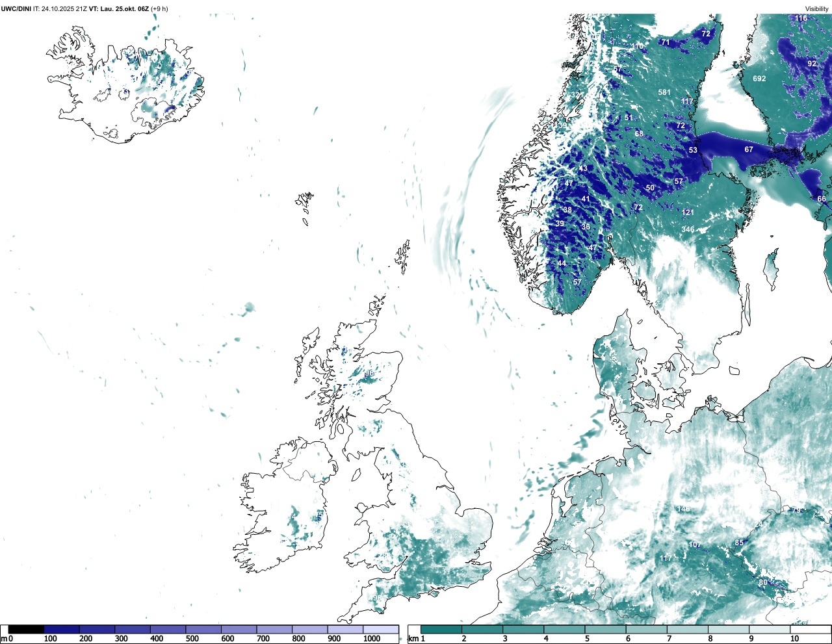The height and width of the screenshot is (644, 832).
Task: Click the black 0–100 m legend swatch
Action: 26,630
